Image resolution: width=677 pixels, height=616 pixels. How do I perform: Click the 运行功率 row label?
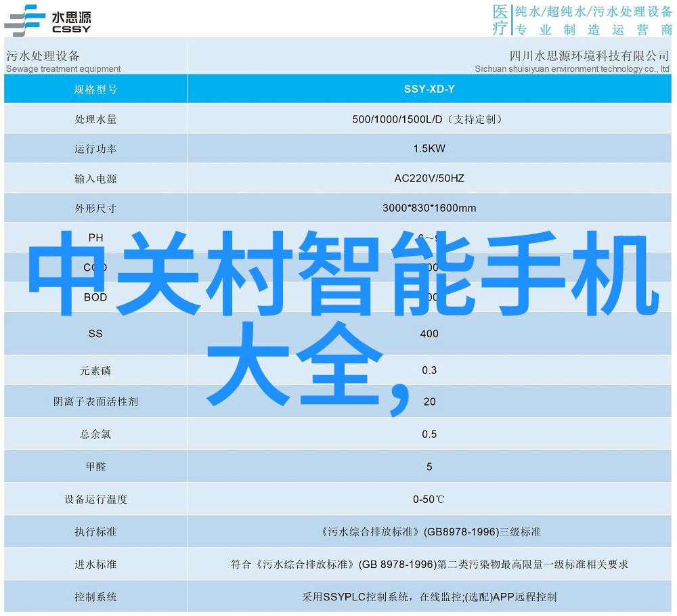point(95,149)
